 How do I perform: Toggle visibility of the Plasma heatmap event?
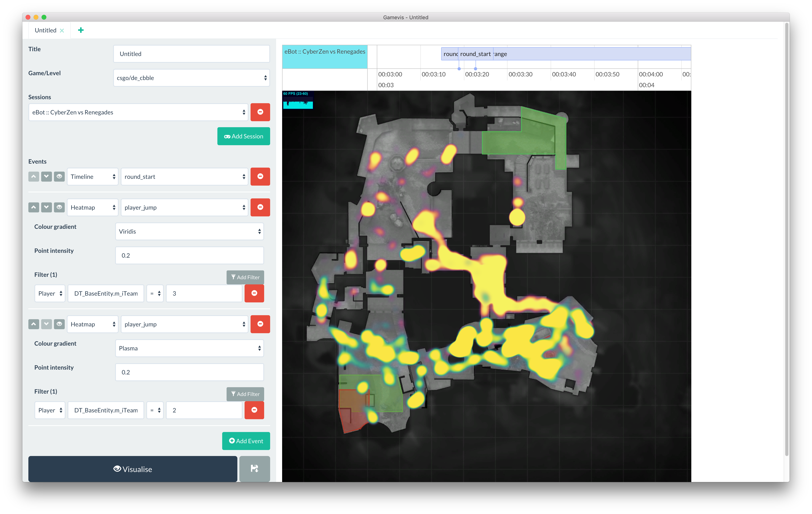pos(59,324)
